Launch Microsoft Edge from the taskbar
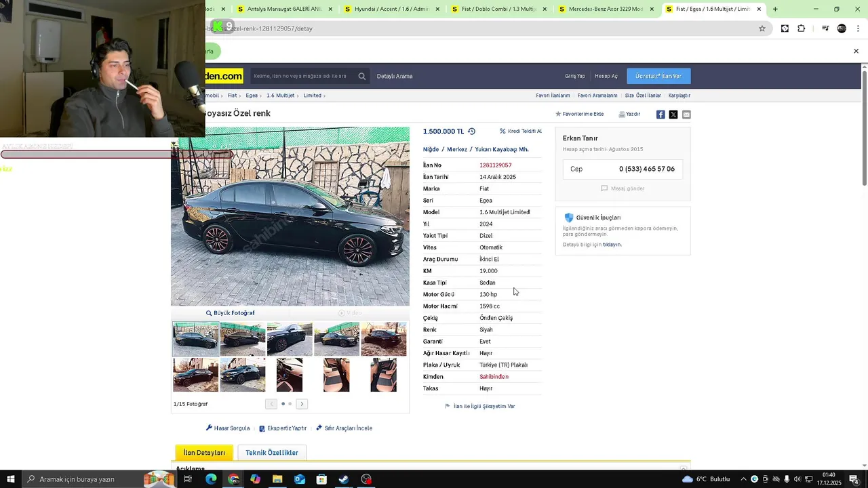The width and height of the screenshot is (868, 488). [x=211, y=479]
